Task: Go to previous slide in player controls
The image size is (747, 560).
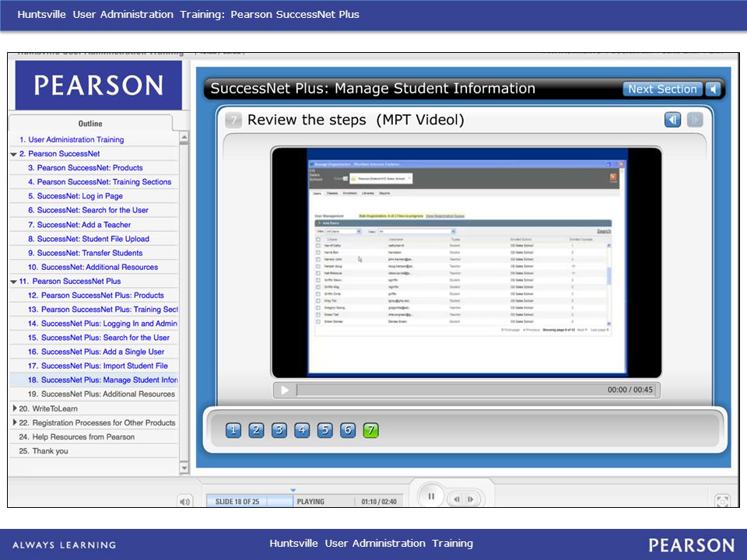Action: point(457,499)
